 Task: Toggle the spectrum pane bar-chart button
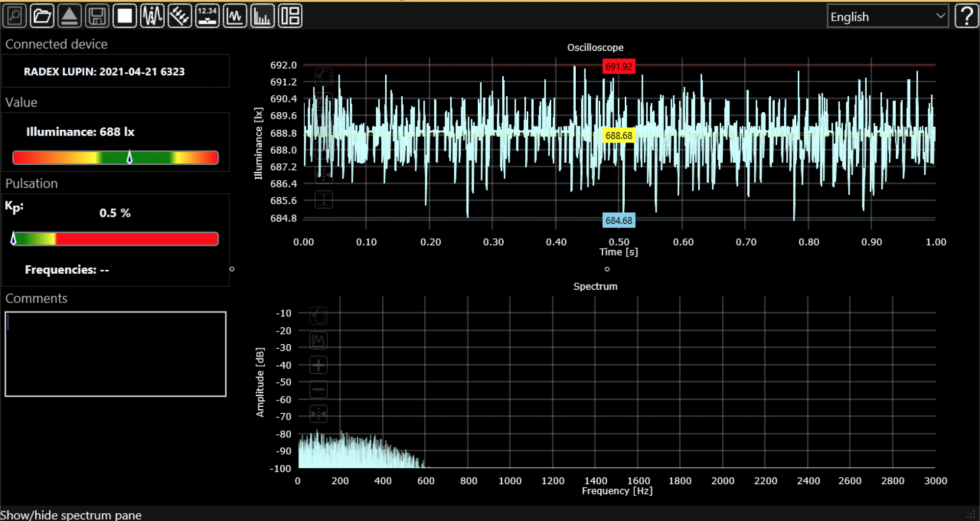[x=262, y=16]
